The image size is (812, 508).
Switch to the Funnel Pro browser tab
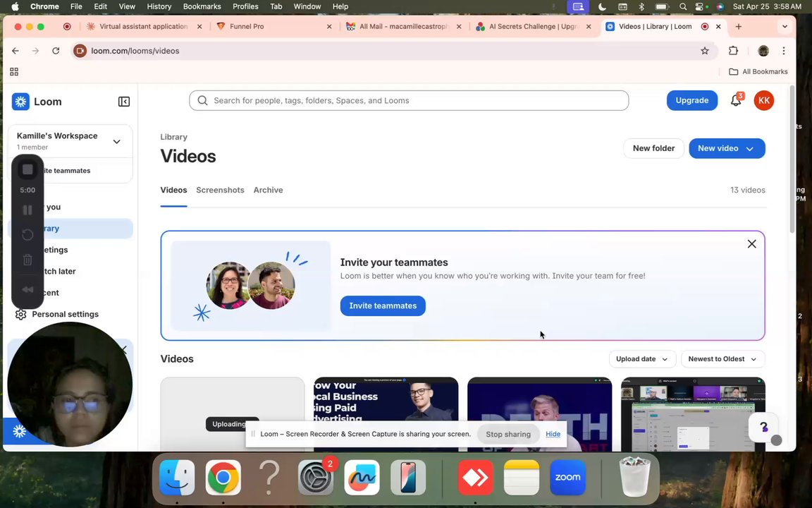(x=274, y=26)
